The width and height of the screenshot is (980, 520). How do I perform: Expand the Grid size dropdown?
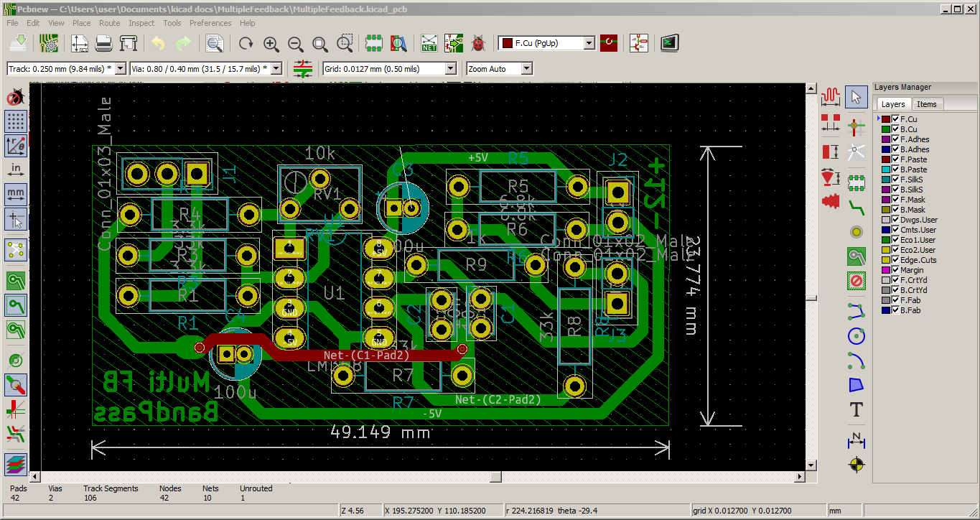tap(390, 69)
